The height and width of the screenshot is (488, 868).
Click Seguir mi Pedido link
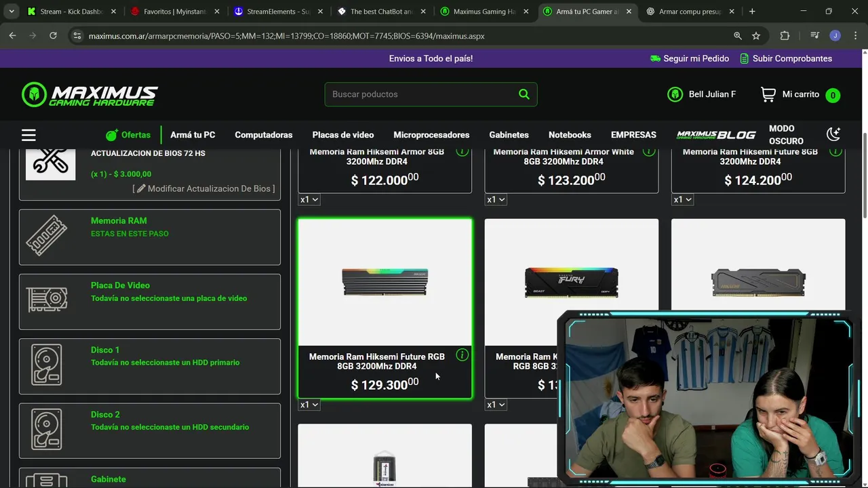689,58
